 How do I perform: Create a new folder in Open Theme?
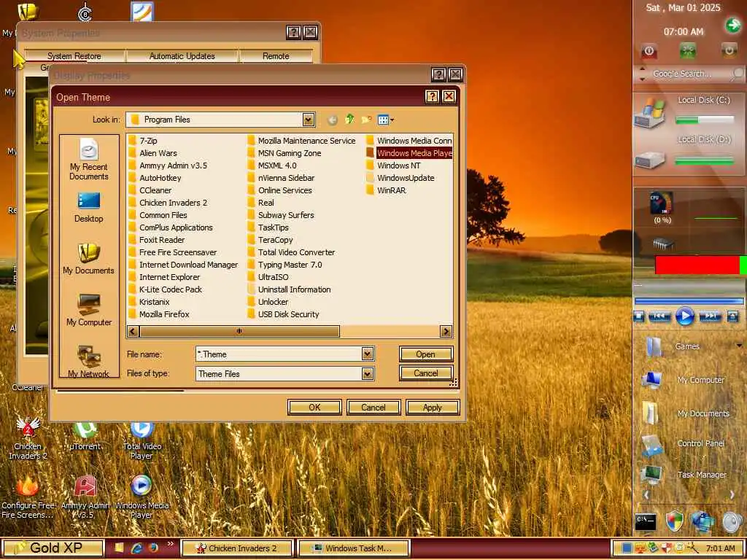click(366, 120)
